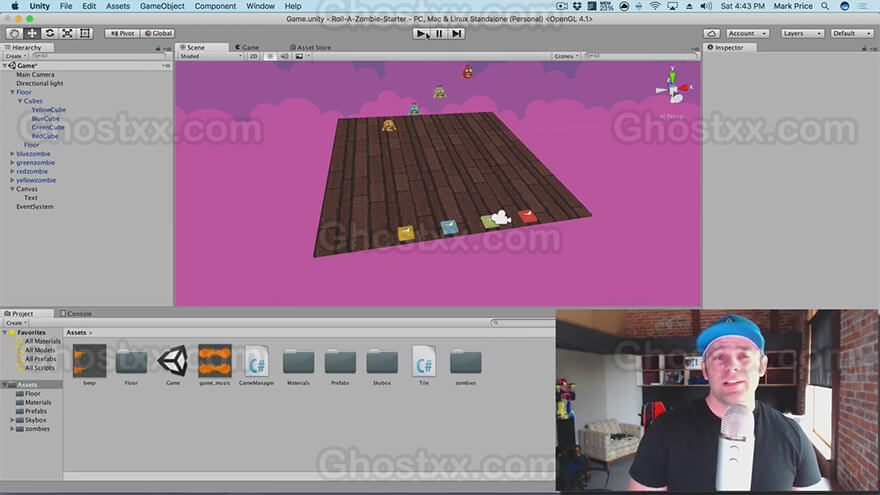Toggle Global handle rotation

coord(158,34)
